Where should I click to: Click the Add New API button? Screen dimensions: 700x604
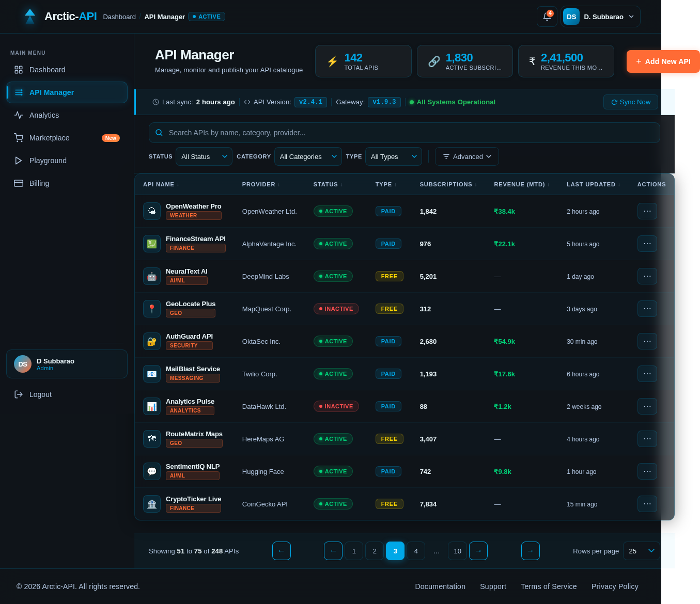point(663,61)
